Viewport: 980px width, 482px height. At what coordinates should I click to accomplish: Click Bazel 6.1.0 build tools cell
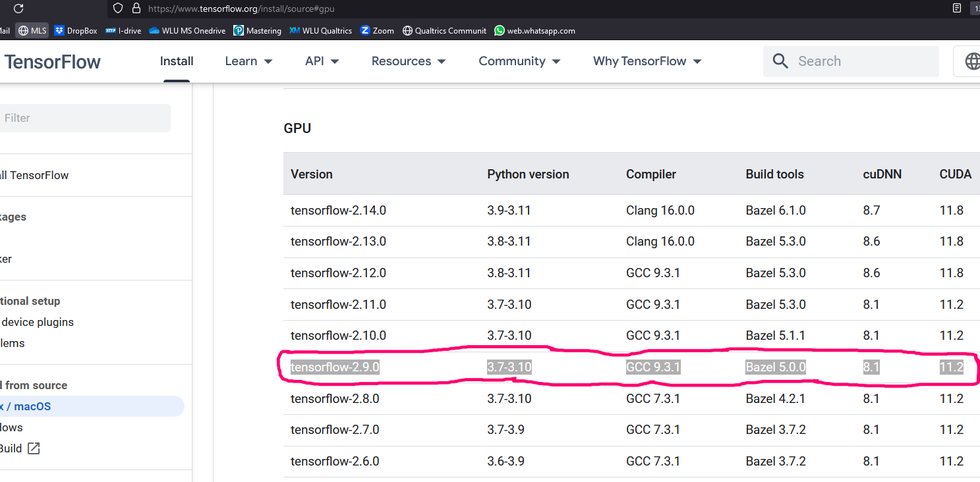point(776,211)
